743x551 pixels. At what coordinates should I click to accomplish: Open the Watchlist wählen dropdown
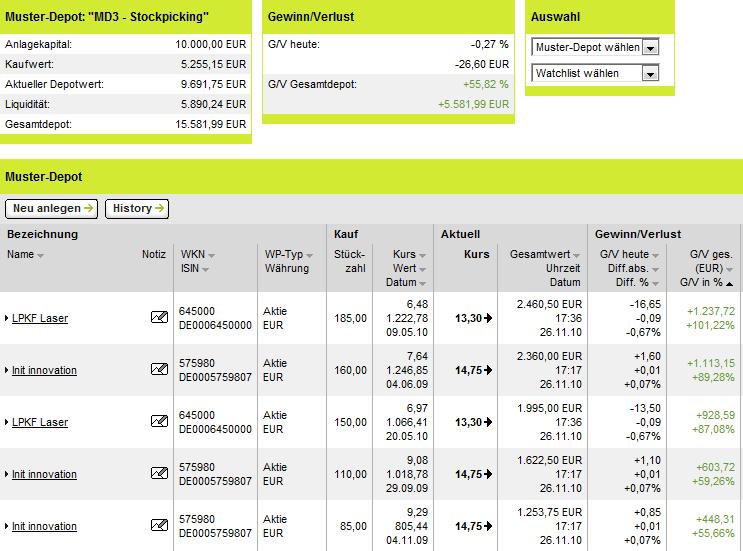[x=650, y=73]
